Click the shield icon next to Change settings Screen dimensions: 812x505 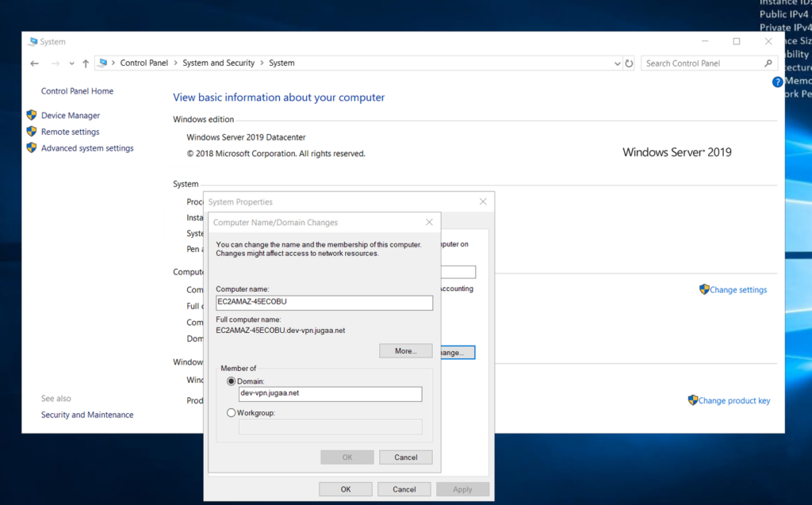pos(703,289)
